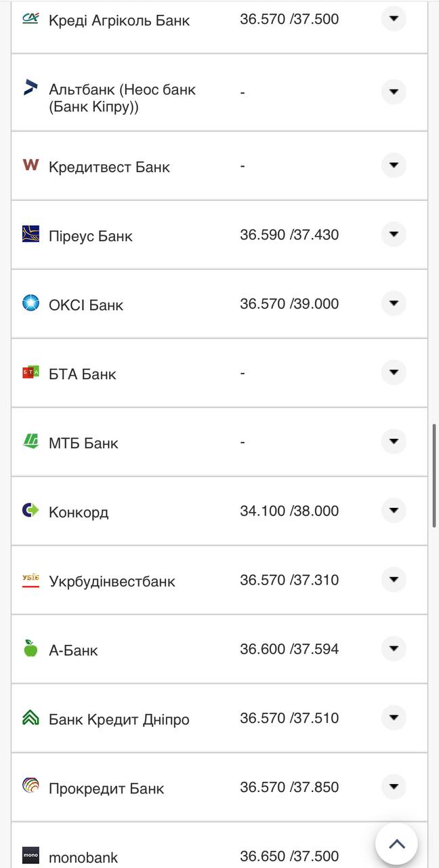Expand the Банк Кредит Дніпро row

[394, 717]
